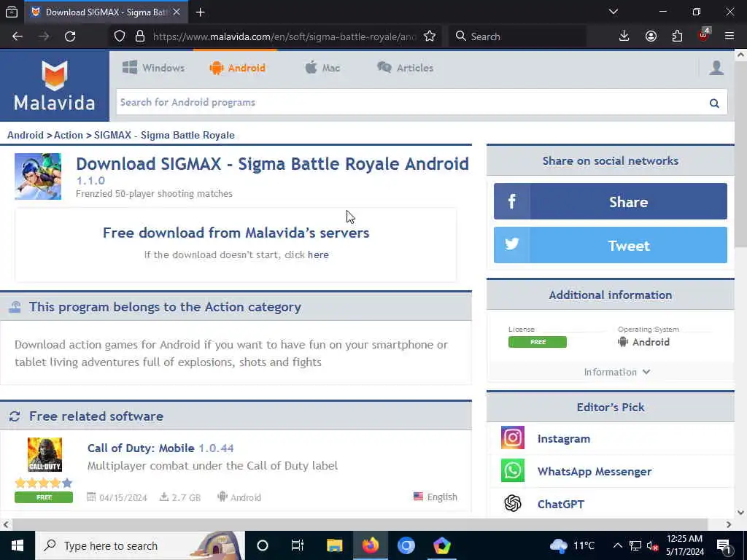Open Task View on taskbar

click(x=298, y=545)
